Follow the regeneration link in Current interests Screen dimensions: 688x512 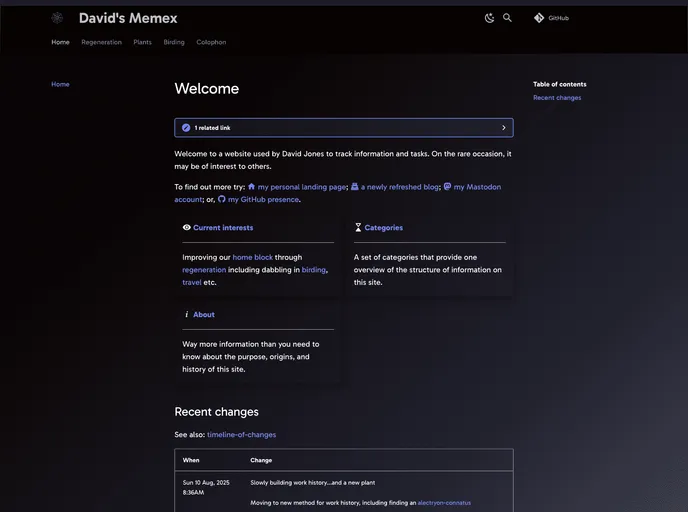204,270
